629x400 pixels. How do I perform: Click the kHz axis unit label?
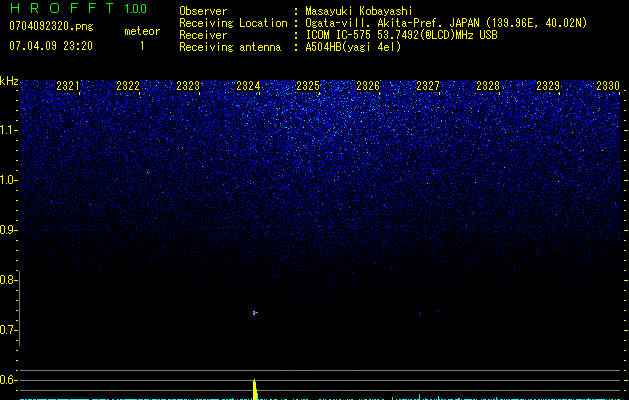coord(9,81)
